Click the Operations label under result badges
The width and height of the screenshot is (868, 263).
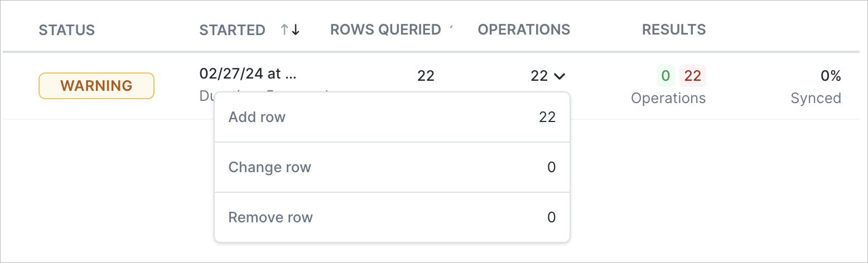click(x=668, y=99)
